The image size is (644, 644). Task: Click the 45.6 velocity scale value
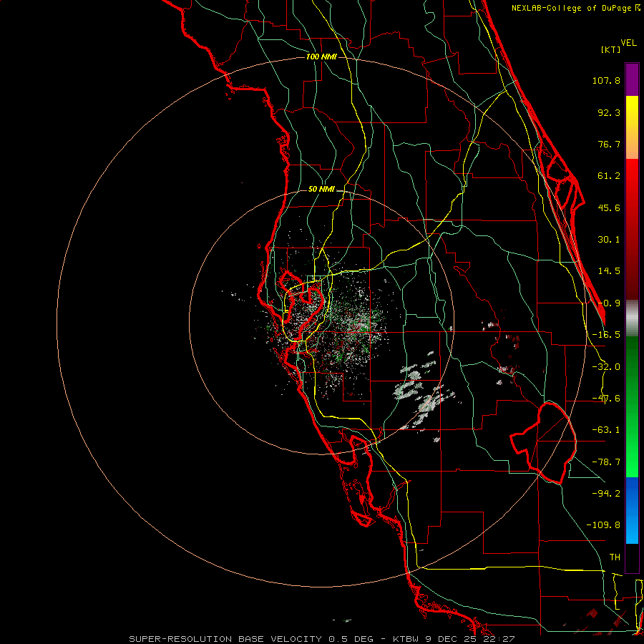(609, 208)
